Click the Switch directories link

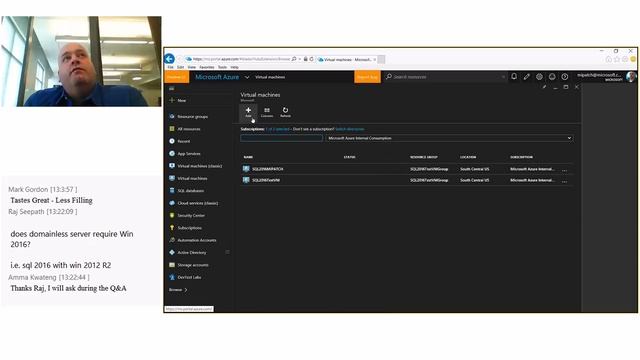(350, 129)
